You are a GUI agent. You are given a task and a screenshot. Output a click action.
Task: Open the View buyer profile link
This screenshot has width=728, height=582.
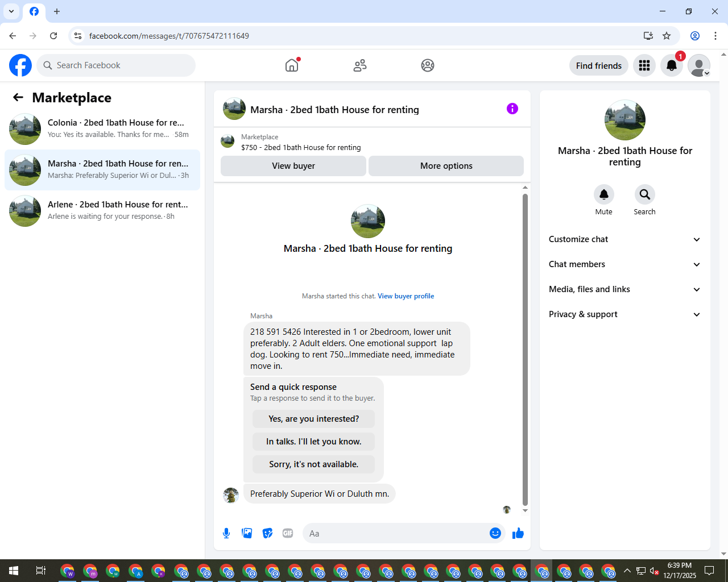(x=406, y=296)
